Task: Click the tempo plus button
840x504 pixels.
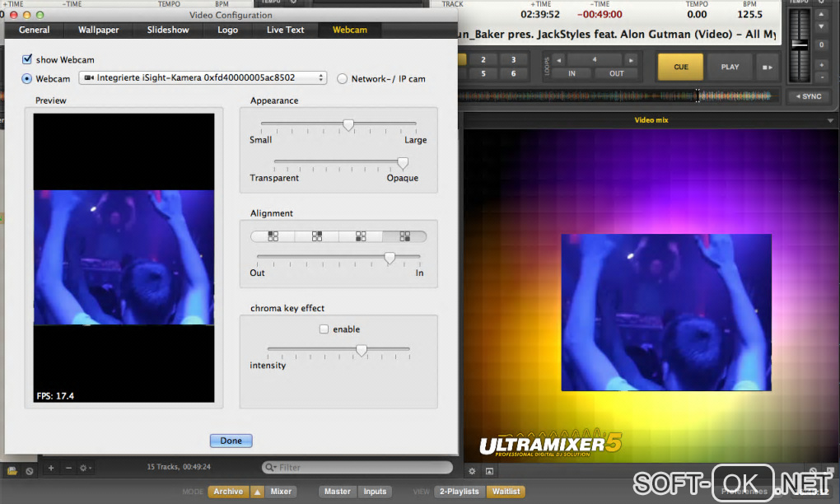Action: [821, 65]
